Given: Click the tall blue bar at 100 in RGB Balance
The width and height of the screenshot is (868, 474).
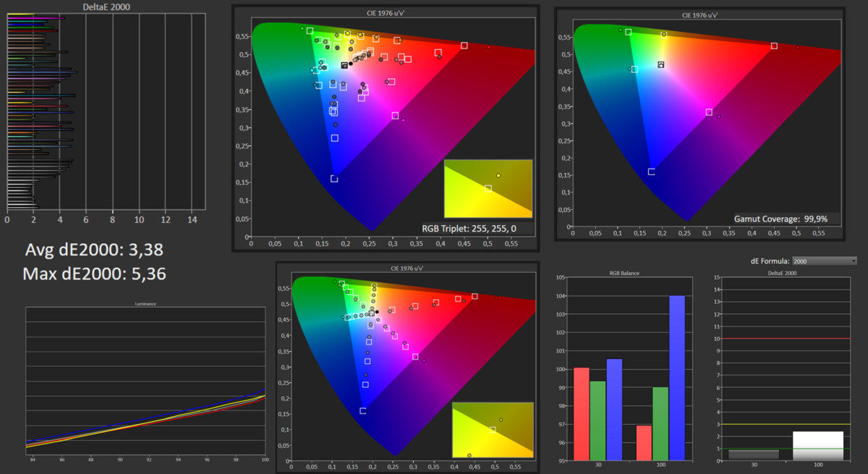Looking at the screenshot, I should [x=676, y=378].
